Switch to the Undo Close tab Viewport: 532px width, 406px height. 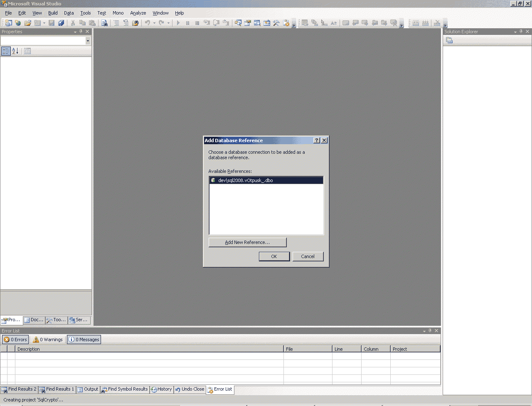190,389
